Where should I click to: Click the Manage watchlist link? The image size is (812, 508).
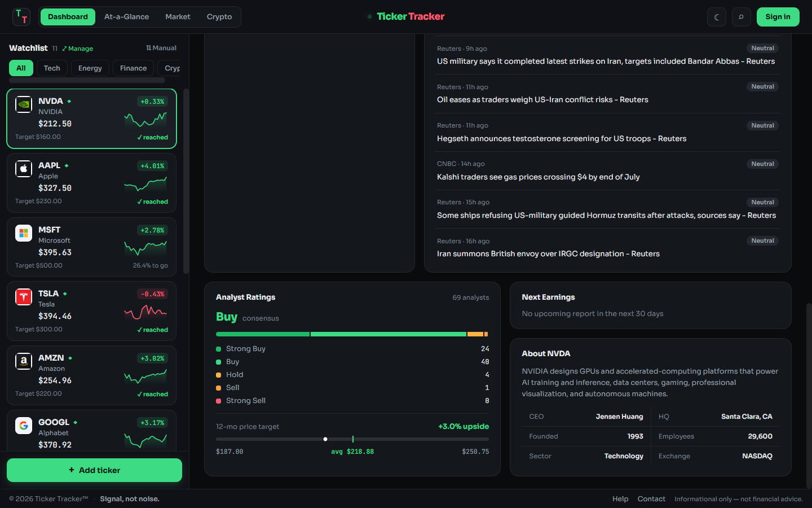click(x=78, y=49)
